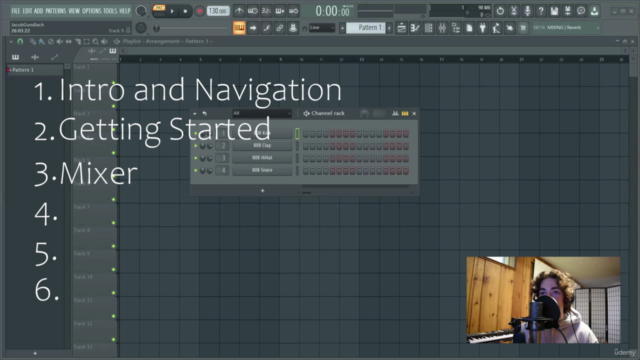640x360 pixels.
Task: Click the undo history circular arrow icon
Action: [500, 11]
